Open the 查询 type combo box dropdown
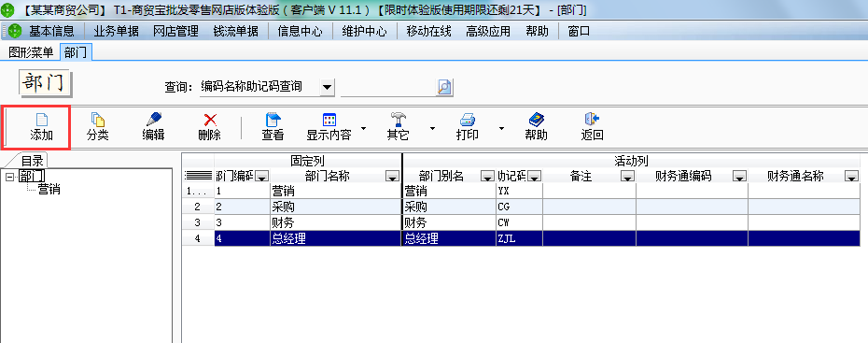Image resolution: width=868 pixels, height=343 pixels. [328, 87]
